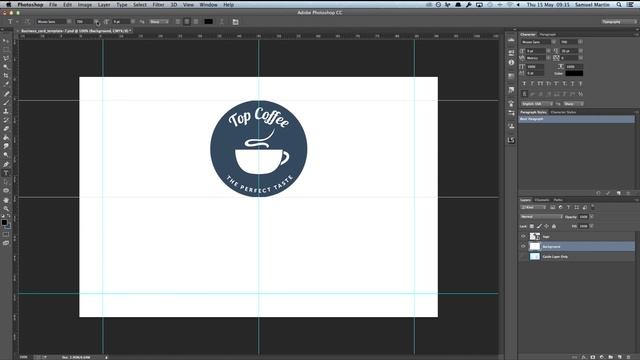Create a new adjustment layer
Image resolution: width=640 pixels, height=360 pixels.
602,357
